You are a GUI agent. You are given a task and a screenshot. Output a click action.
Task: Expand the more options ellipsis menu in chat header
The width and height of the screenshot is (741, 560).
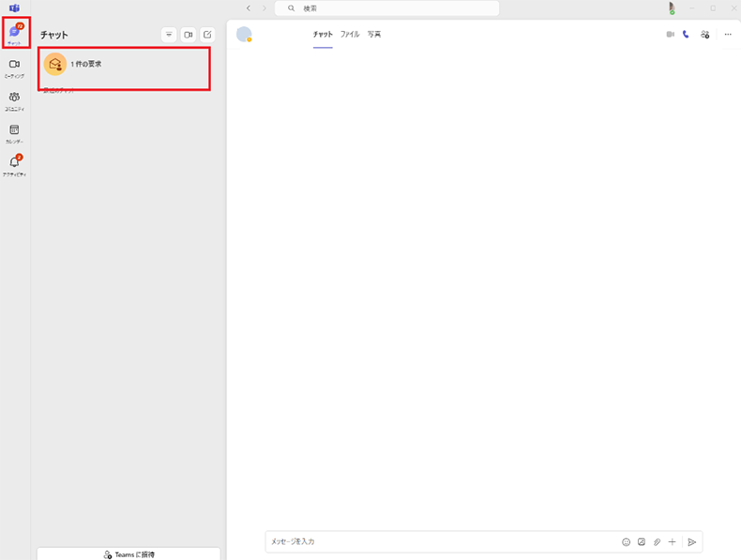coord(727,35)
